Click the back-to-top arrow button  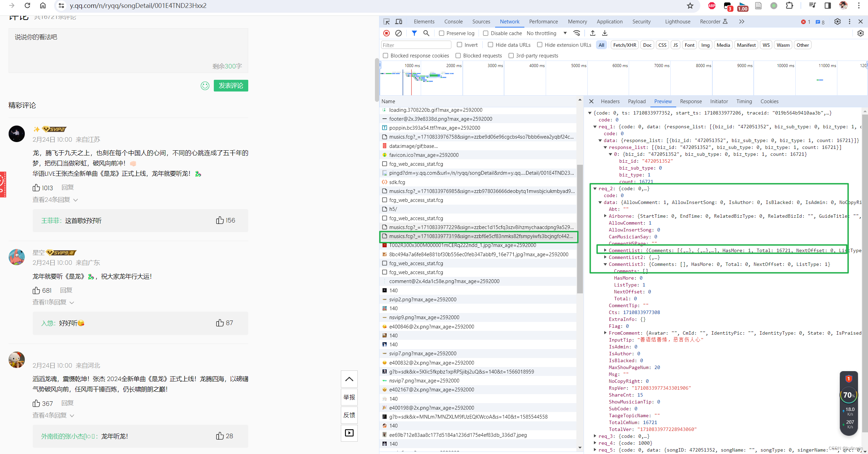pos(349,379)
